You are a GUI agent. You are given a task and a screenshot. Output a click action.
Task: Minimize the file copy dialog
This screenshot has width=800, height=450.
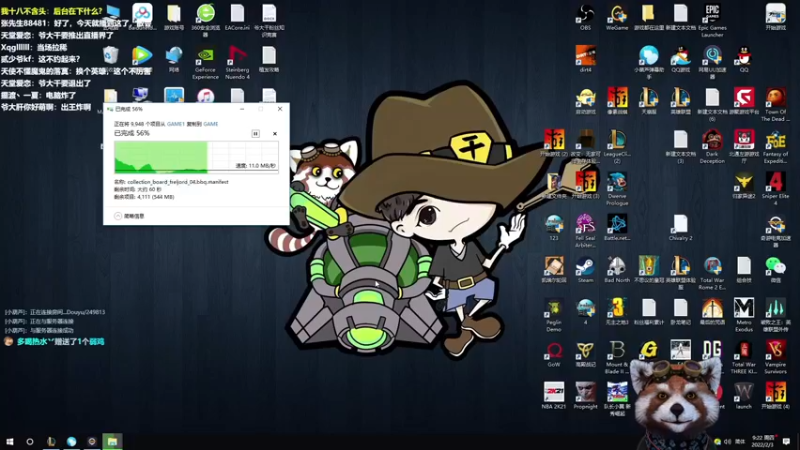tap(242, 109)
